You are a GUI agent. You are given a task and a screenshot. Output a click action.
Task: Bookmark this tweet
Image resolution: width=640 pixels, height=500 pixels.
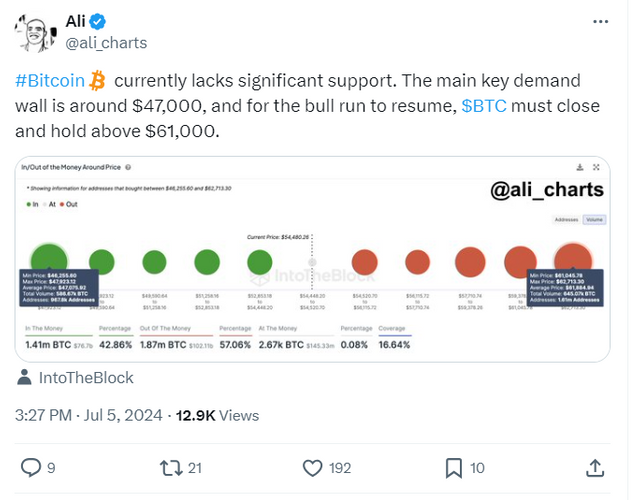(453, 467)
